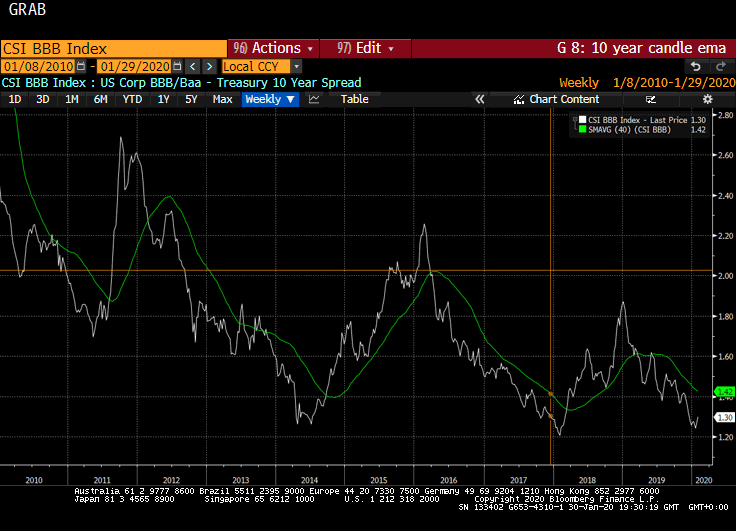Collapse panel with double-left chevron
The width and height of the screenshot is (736, 531).
point(480,99)
